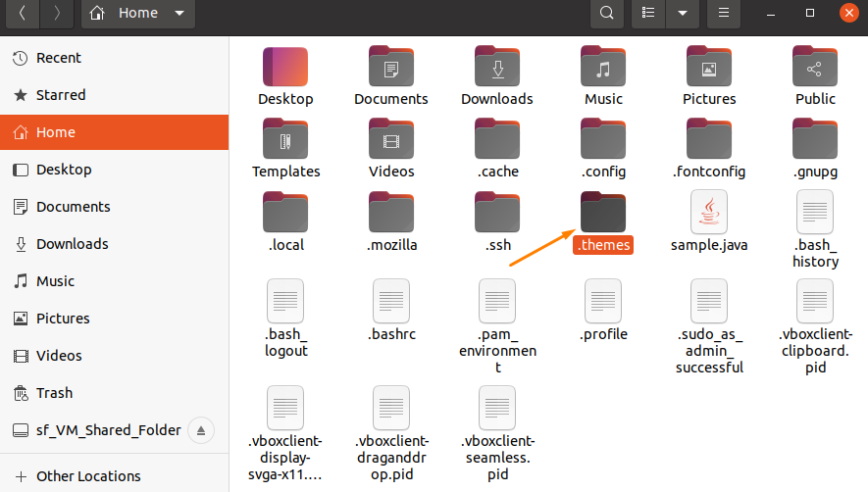Open Music from the sidebar
Screen dimensions: 868x492
[114, 281]
